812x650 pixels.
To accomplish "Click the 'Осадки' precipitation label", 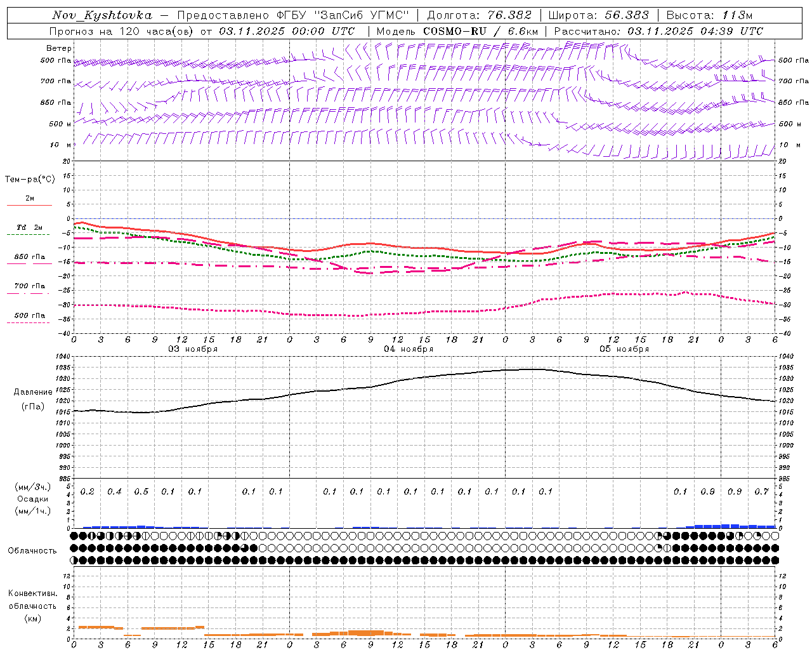I will (x=33, y=499).
